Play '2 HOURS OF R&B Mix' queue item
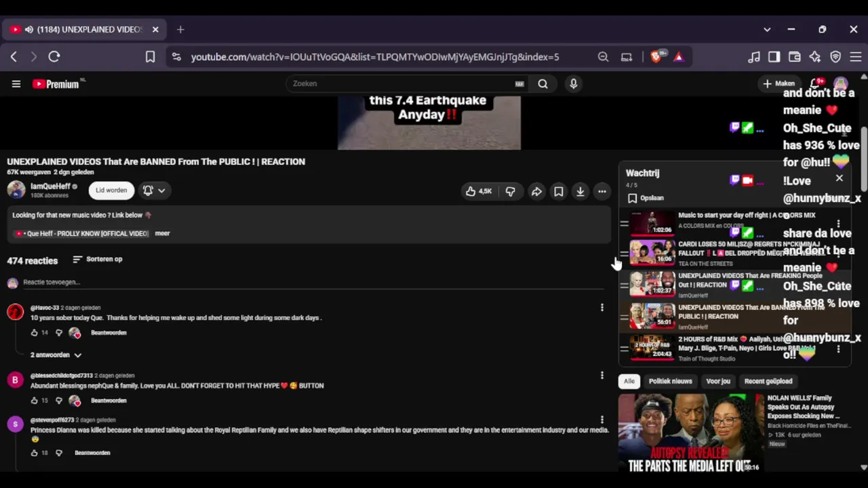Viewport: 868px width, 488px height. click(x=734, y=348)
